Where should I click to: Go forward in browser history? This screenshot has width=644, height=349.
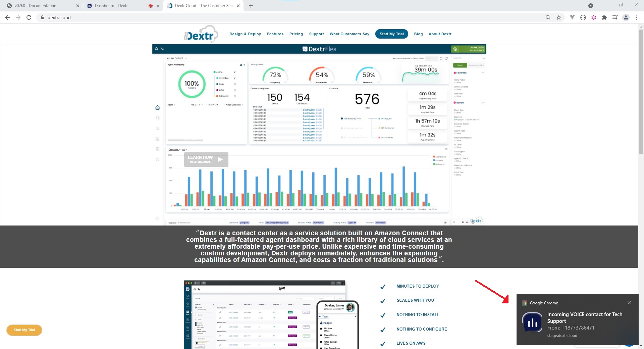tap(18, 17)
